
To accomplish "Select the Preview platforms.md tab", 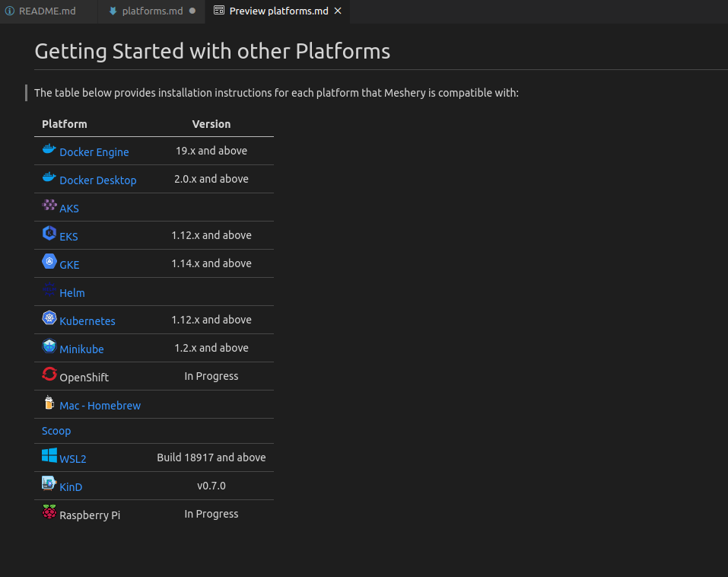I will (x=278, y=11).
